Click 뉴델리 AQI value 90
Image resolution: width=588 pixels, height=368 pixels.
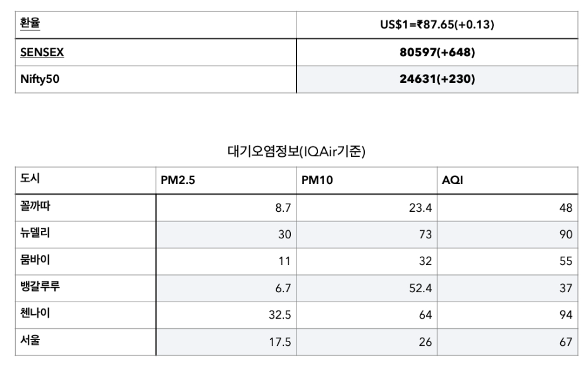tap(565, 235)
